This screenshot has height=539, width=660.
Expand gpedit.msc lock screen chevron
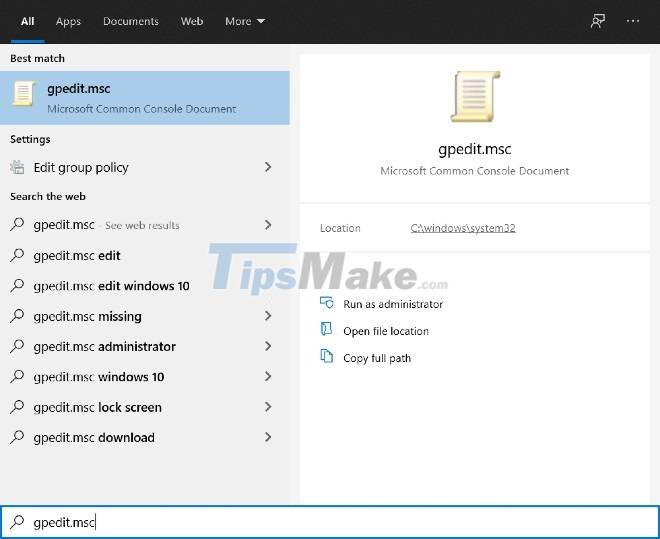pyautogui.click(x=268, y=406)
